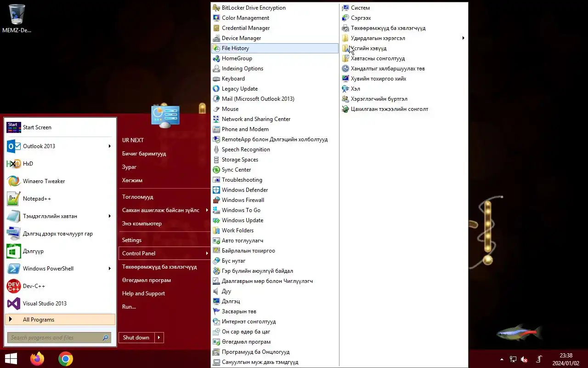Open Device Manager from the list

pyautogui.click(x=275, y=38)
